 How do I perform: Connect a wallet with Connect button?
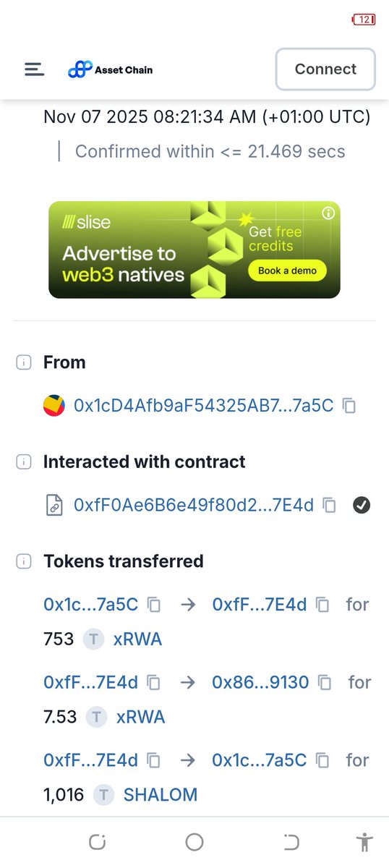pyautogui.click(x=325, y=69)
